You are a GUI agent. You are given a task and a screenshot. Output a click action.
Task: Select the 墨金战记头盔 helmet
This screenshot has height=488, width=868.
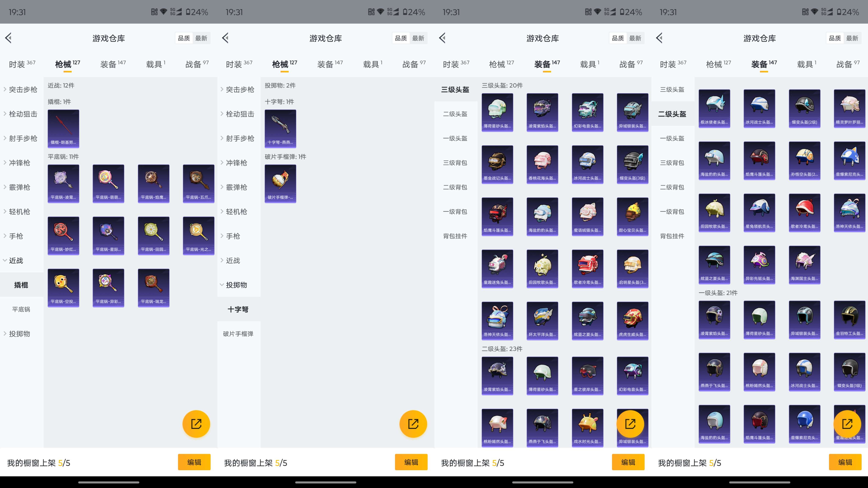pyautogui.click(x=497, y=165)
